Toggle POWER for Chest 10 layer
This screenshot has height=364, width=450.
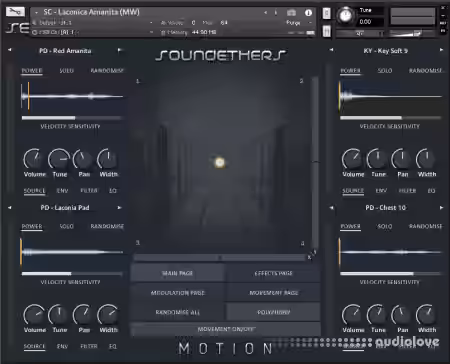(350, 226)
